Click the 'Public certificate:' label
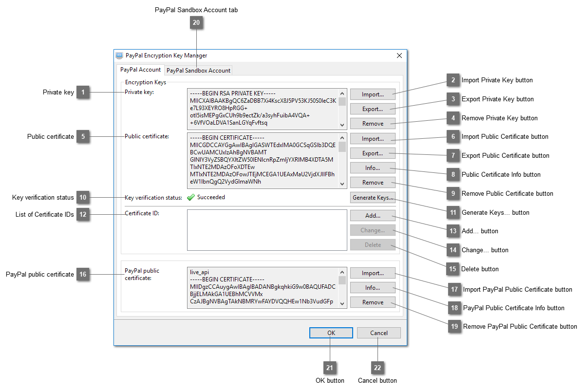This screenshot has height=392, width=585. pos(147,136)
